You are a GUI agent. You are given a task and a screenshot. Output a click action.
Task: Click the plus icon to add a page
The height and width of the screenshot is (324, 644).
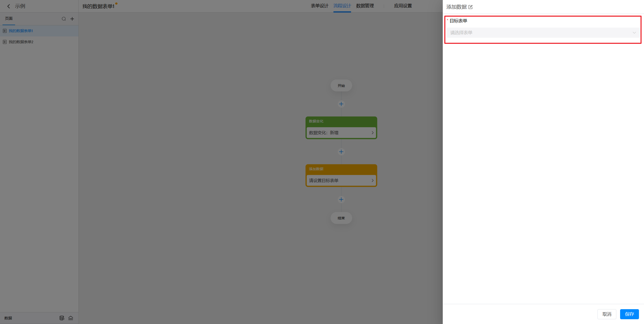coord(72,19)
